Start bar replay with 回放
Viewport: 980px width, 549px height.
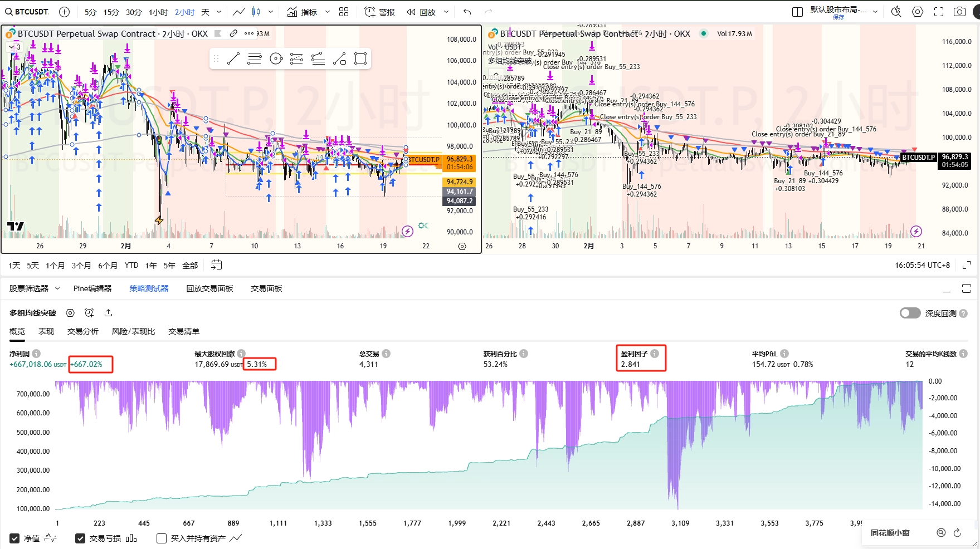(421, 12)
